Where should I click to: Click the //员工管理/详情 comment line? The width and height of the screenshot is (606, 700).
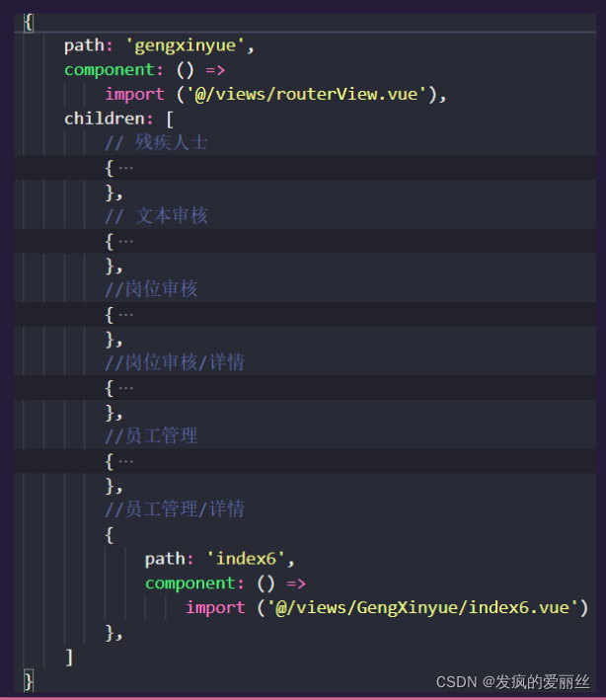coord(175,508)
